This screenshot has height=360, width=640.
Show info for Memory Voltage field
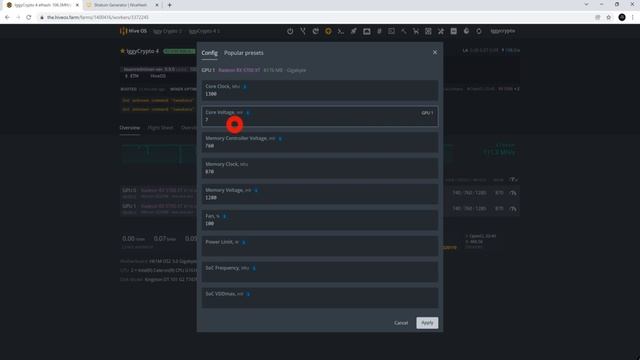click(256, 190)
